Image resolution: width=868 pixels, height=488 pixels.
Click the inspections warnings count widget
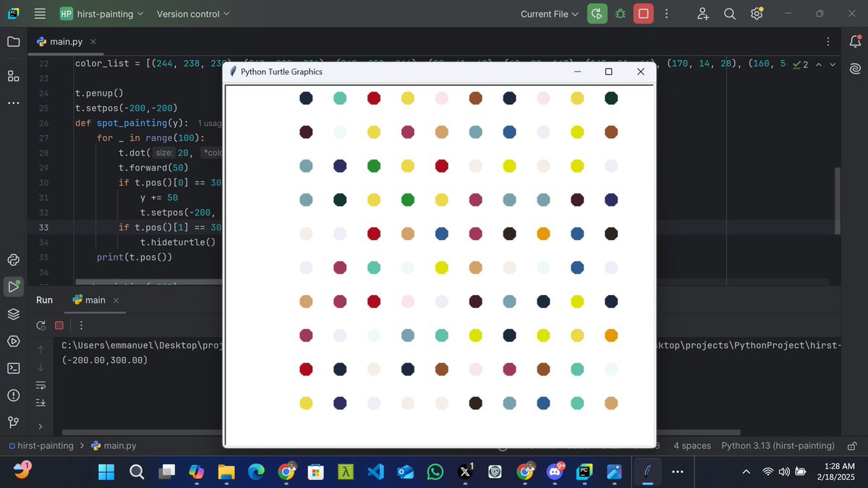[800, 64]
